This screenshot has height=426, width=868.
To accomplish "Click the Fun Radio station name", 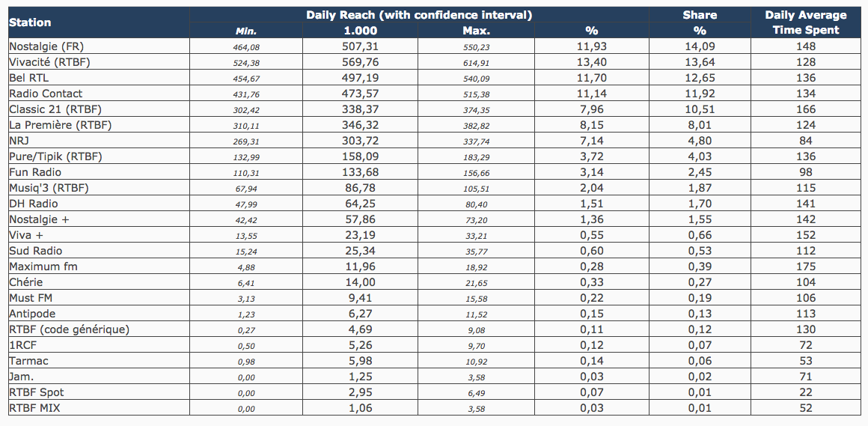I will (35, 172).
